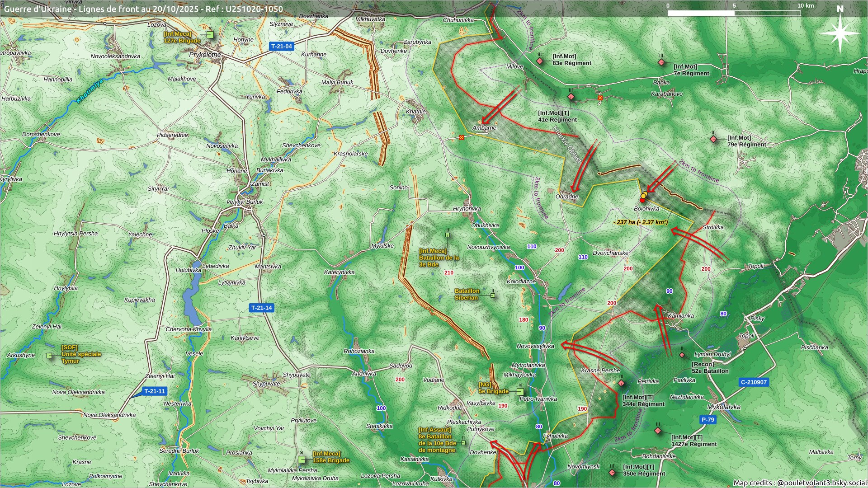Click the P-79 highway shield
Image resolution: width=868 pixels, height=488 pixels.
coord(708,419)
